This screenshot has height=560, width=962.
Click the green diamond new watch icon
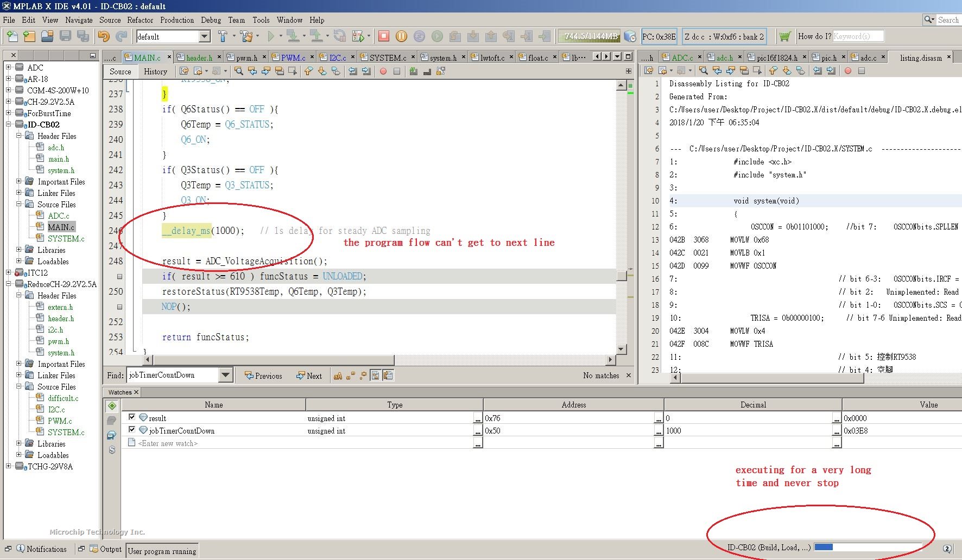point(112,406)
